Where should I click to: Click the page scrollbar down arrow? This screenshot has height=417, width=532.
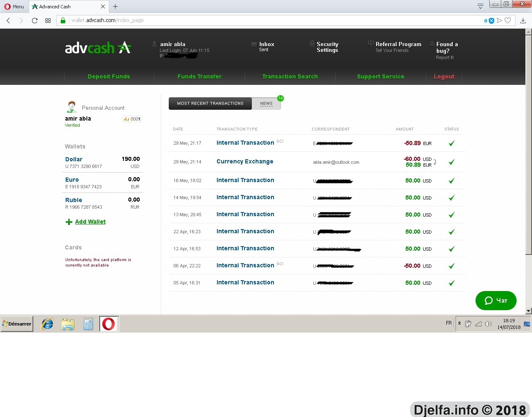529,311
